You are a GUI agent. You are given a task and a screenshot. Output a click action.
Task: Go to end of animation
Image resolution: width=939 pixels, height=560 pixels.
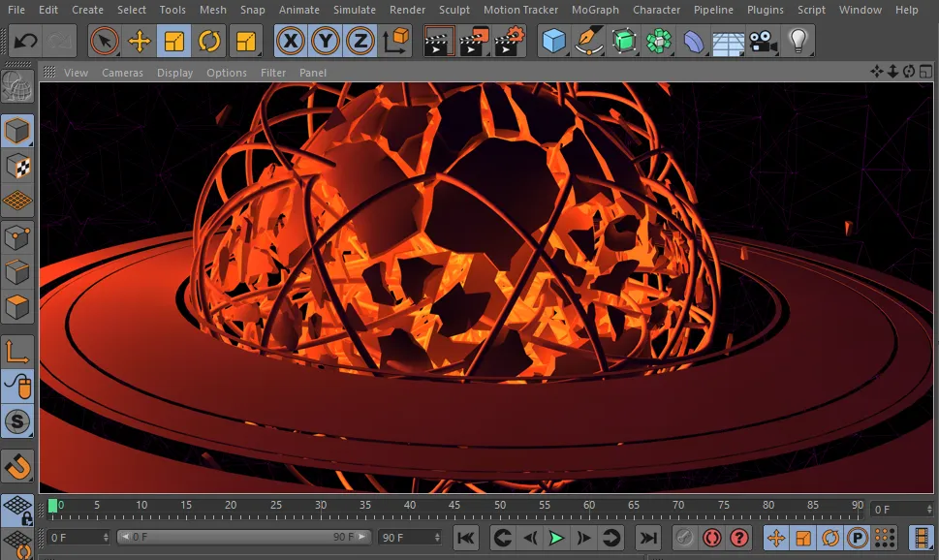click(648, 538)
